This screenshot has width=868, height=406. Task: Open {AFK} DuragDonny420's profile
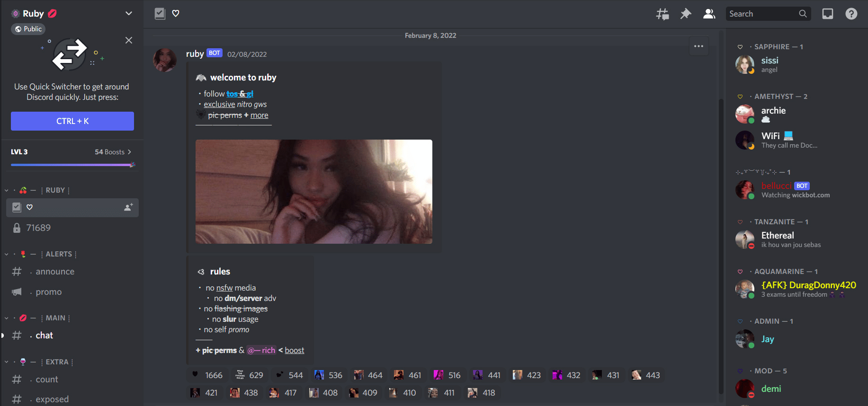coord(796,289)
